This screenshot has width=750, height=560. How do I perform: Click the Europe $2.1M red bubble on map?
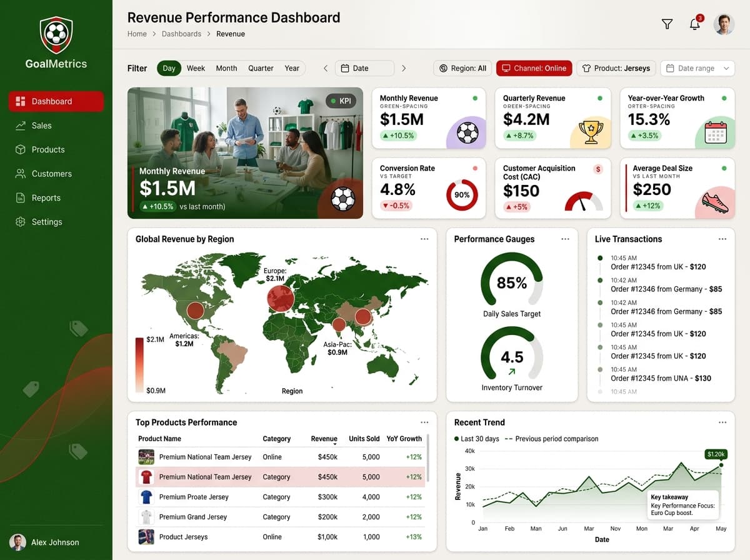(281, 298)
